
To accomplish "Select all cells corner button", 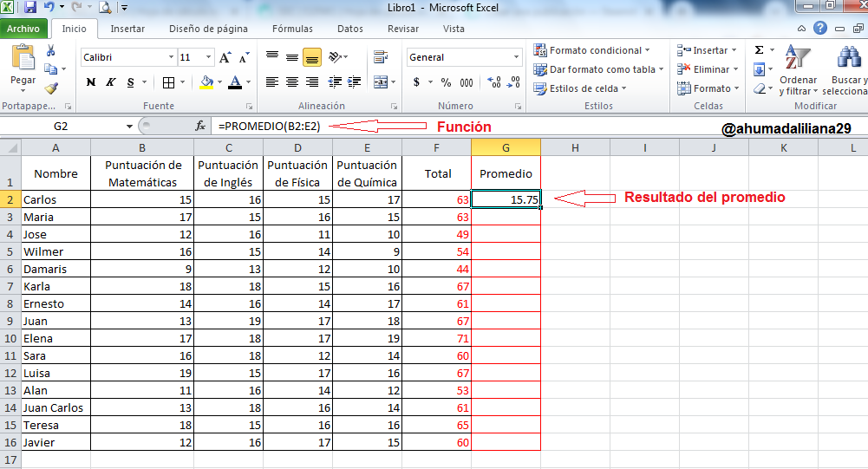I will (10, 148).
